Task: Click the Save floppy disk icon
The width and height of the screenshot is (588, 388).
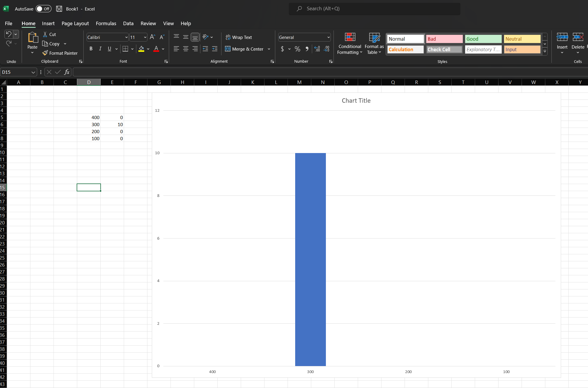Action: pos(59,9)
